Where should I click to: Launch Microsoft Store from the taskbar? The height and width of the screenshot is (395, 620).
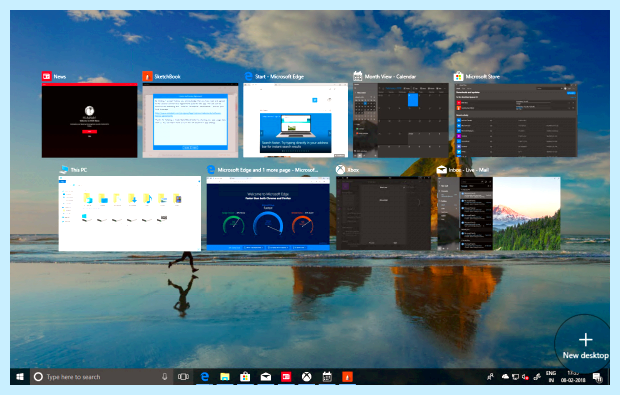(245, 377)
